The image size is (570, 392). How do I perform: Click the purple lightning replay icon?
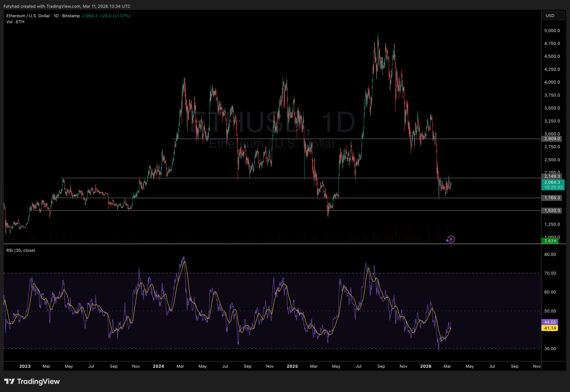tap(450, 239)
